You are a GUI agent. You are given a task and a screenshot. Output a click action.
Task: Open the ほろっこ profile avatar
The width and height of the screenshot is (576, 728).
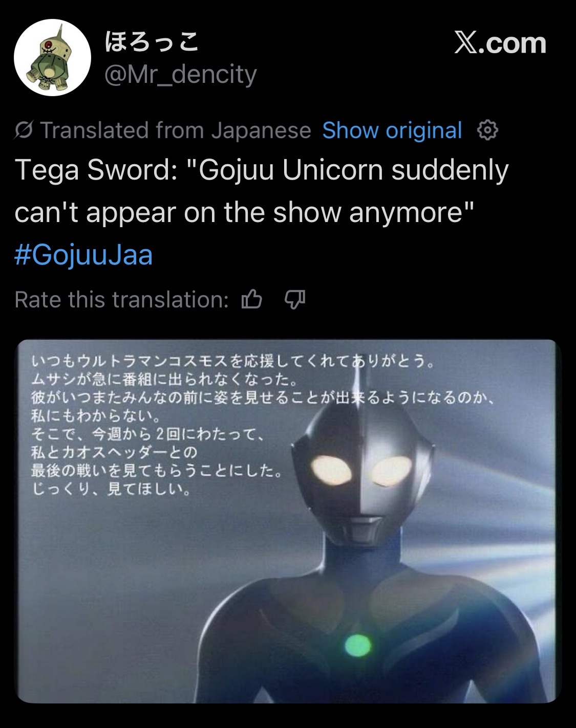click(52, 58)
